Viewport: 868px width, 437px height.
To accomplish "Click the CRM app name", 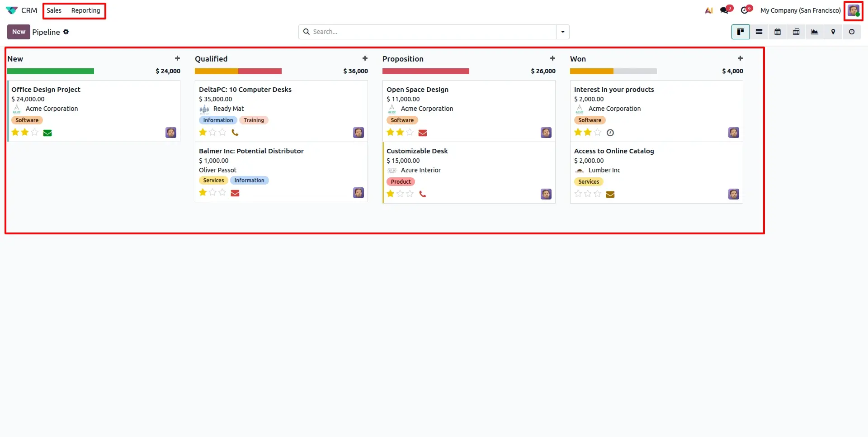I will 29,10.
